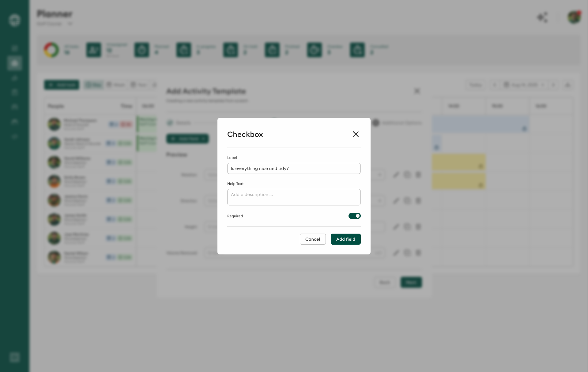This screenshot has height=372, width=588.
Task: Switch to the Week view tab
Action: 116,85
